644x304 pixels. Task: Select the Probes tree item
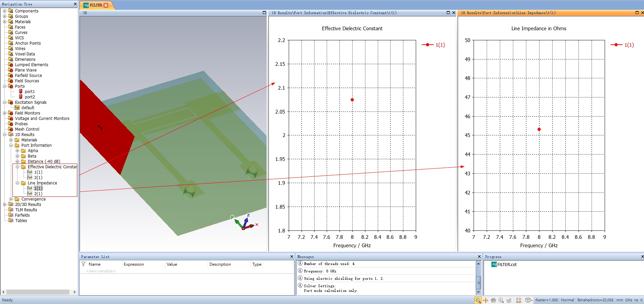click(21, 124)
